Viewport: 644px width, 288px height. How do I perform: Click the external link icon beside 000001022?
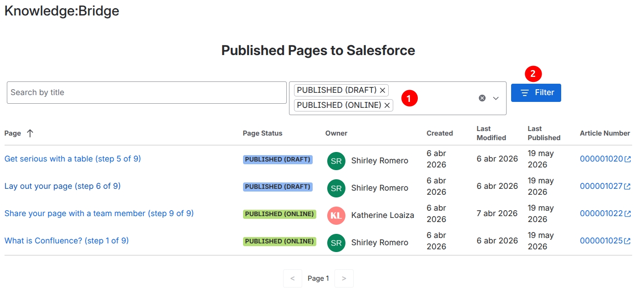[628, 214]
